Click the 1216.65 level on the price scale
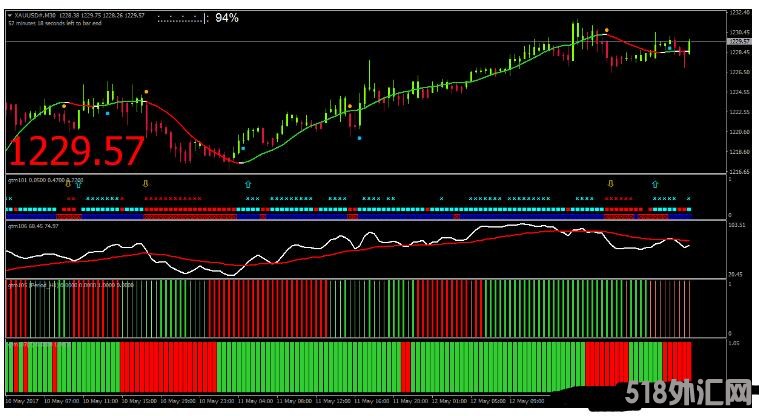 [739, 171]
